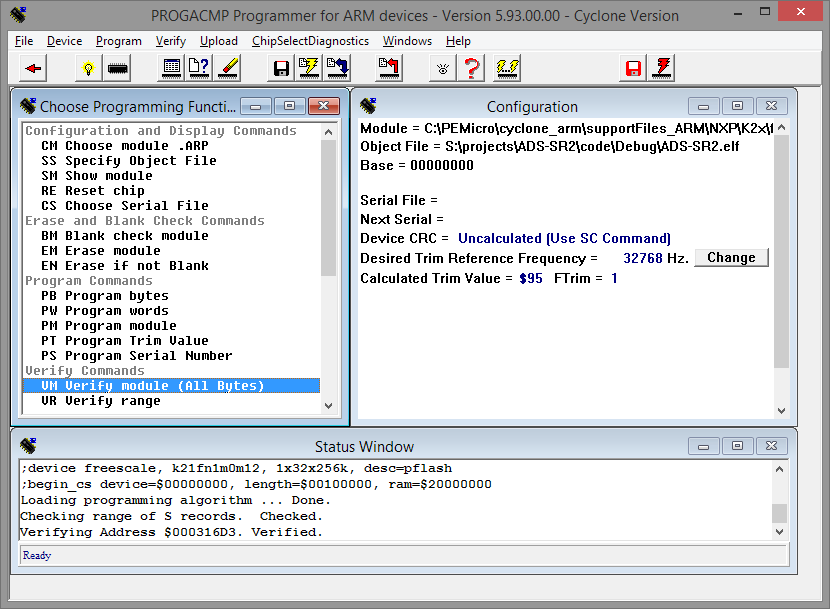Click the Status Window scroll up arrow
This screenshot has height=609, width=830.
pyautogui.click(x=779, y=469)
